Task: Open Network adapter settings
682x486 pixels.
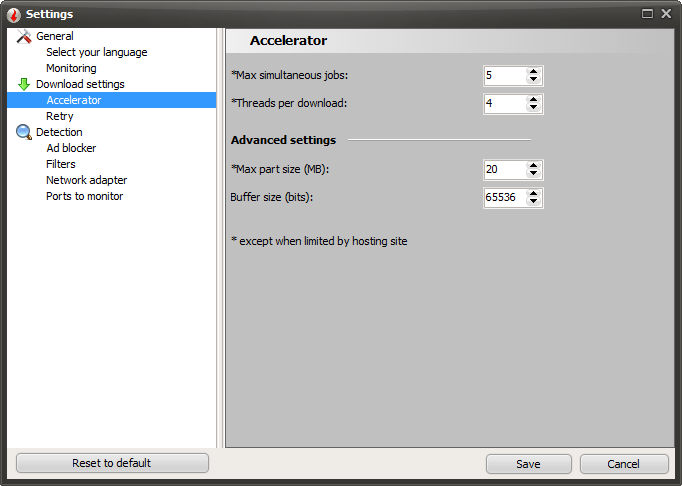Action: [86, 180]
